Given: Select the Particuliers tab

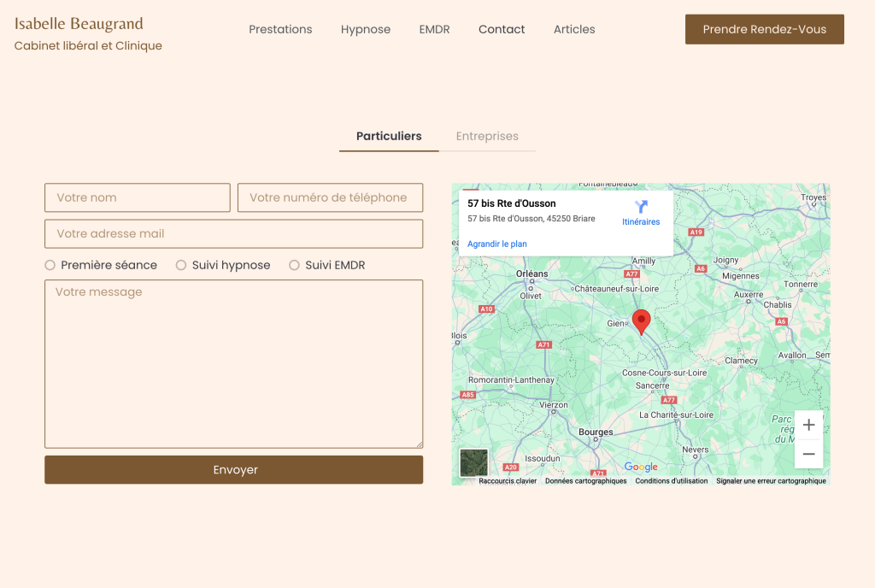Looking at the screenshot, I should [389, 136].
